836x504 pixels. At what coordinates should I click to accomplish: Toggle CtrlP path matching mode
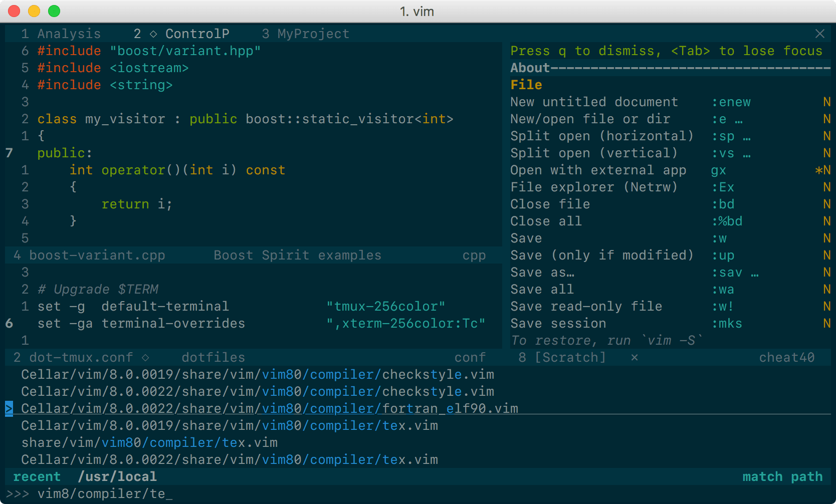tap(806, 476)
